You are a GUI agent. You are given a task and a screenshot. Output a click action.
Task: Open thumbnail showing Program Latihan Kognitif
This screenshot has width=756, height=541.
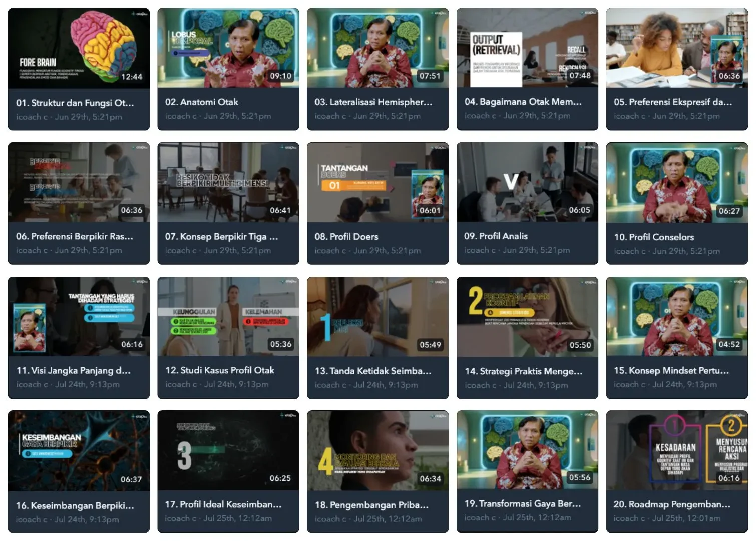(x=527, y=317)
